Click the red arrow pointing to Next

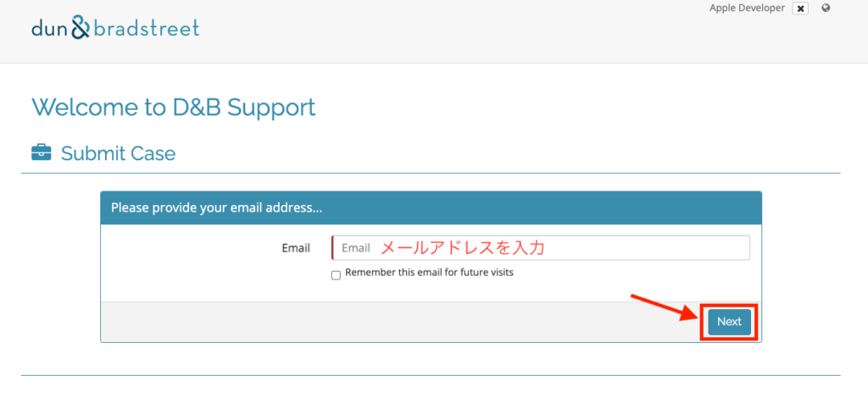point(663,306)
